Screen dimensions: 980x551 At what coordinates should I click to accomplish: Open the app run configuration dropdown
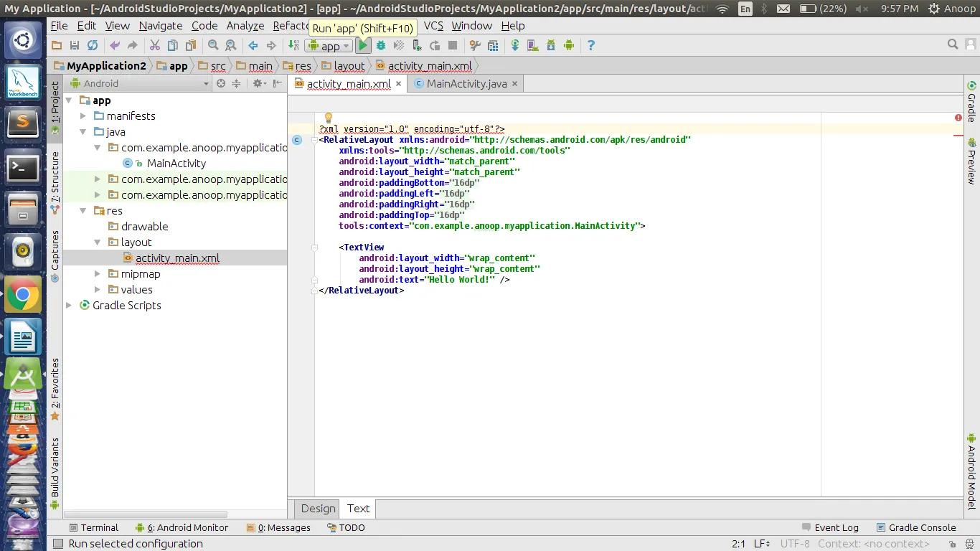(329, 46)
